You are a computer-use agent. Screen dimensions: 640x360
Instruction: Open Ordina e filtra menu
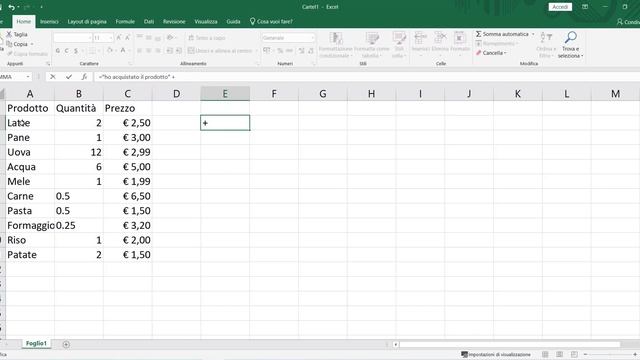click(546, 45)
